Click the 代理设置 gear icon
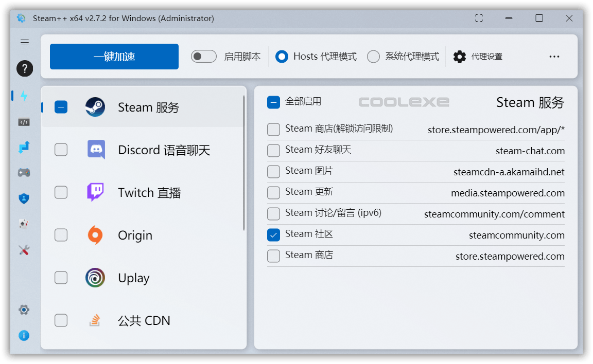The image size is (593, 364). coord(460,57)
